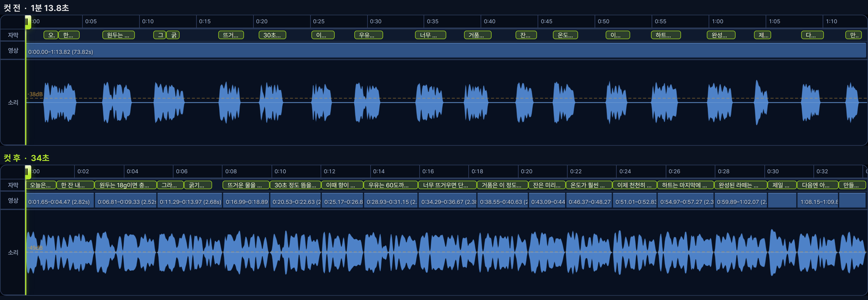
Task: Select the '만..' subtitle chip in top timeline
Action: tap(854, 35)
